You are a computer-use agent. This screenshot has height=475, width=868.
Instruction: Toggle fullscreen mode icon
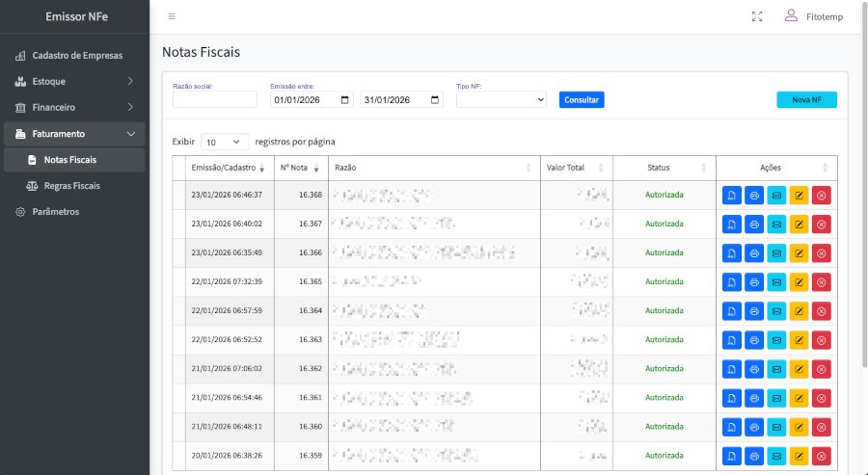click(757, 16)
